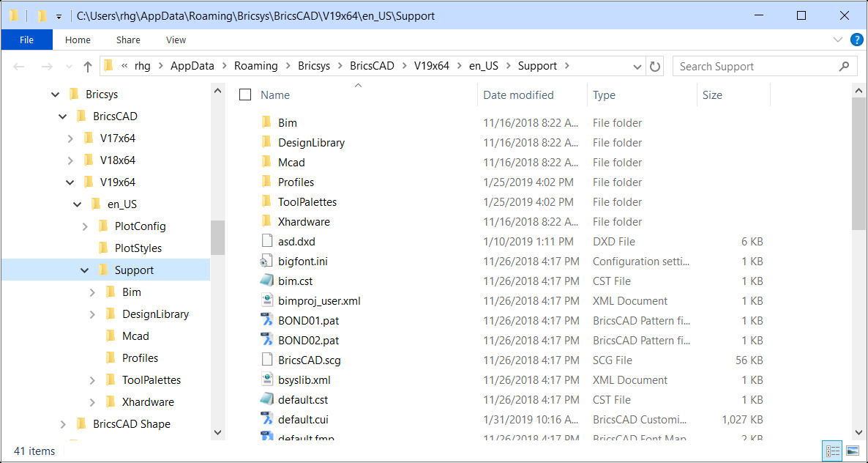The image size is (868, 463).
Task: Switch to large icons view in status bar
Action: (853, 451)
